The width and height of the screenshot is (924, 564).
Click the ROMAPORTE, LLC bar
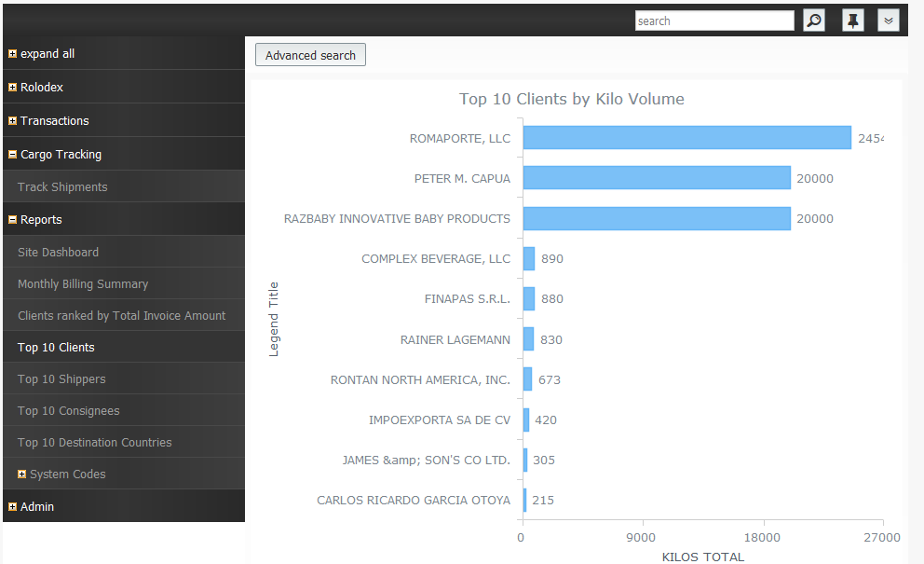tap(687, 137)
